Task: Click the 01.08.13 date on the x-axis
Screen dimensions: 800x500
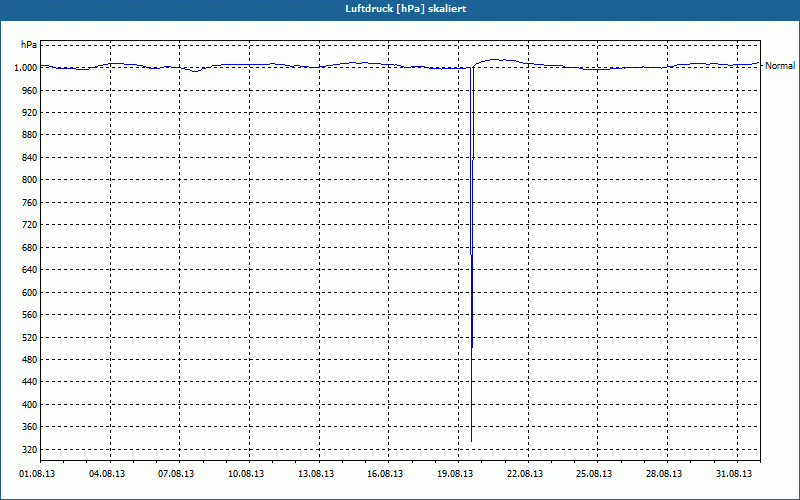Action: click(37, 474)
